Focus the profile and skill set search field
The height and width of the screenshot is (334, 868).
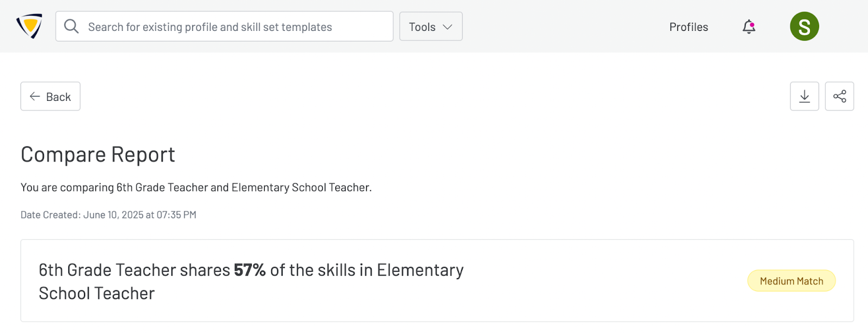point(228,27)
